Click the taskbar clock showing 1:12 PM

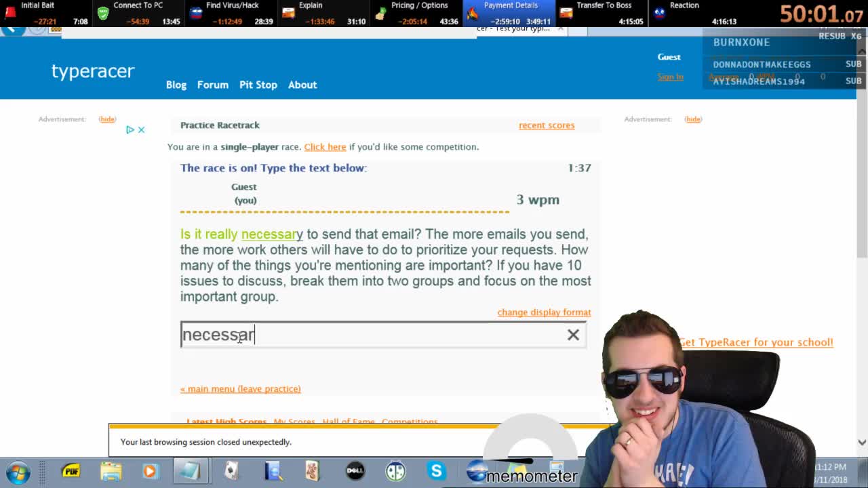(830, 467)
